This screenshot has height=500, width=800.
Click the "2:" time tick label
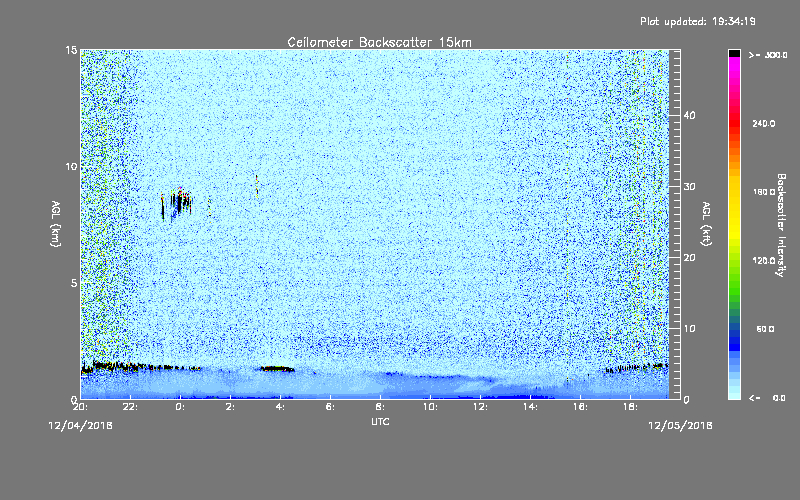(231, 407)
